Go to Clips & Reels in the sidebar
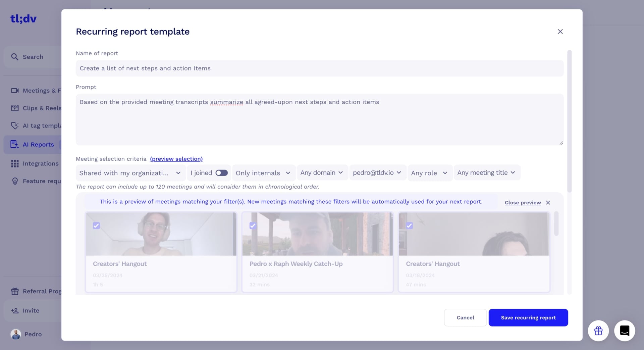 [36, 108]
